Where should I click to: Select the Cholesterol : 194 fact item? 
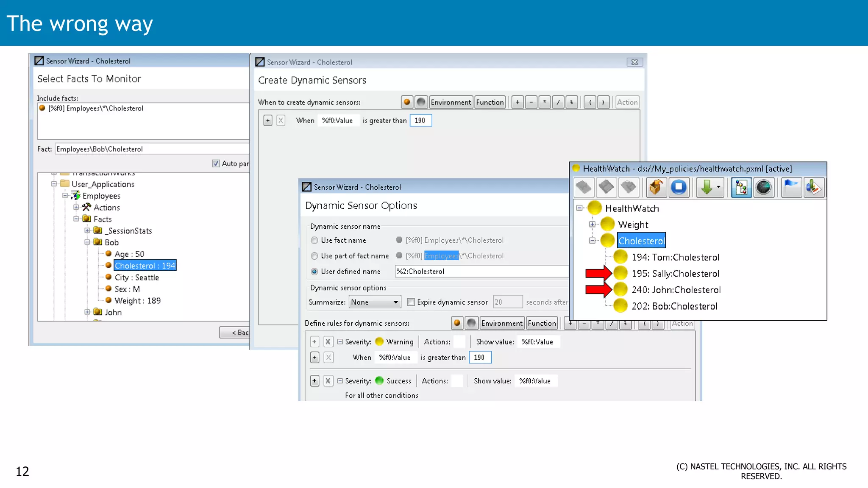click(145, 266)
